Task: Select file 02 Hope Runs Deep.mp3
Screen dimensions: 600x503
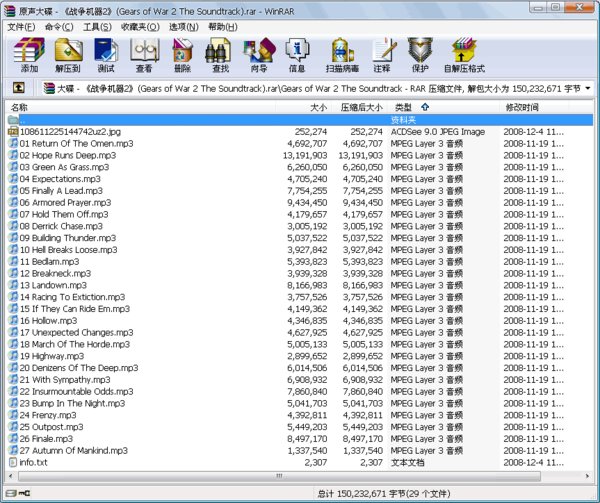Action: click(x=68, y=155)
